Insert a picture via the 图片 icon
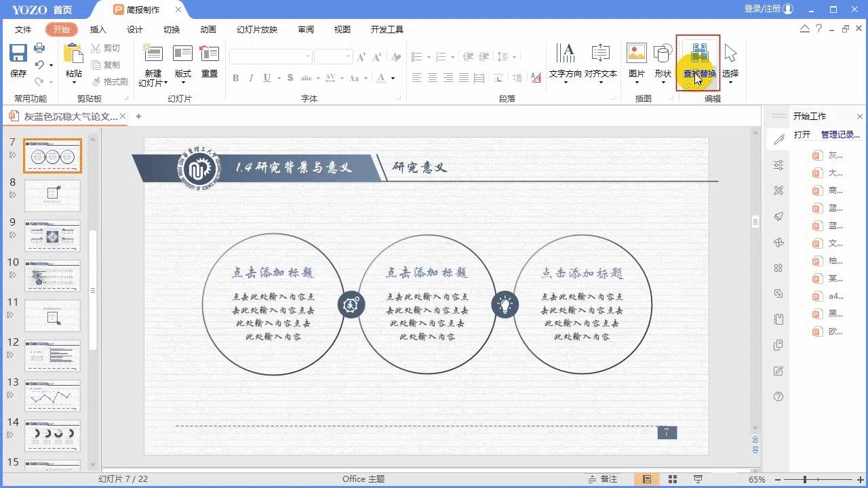Screen dimensions: 868x488 [x=635, y=60]
